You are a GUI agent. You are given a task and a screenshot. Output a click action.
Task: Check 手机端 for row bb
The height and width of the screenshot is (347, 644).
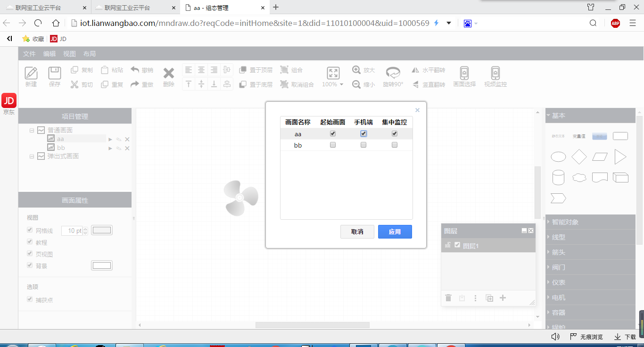(363, 145)
